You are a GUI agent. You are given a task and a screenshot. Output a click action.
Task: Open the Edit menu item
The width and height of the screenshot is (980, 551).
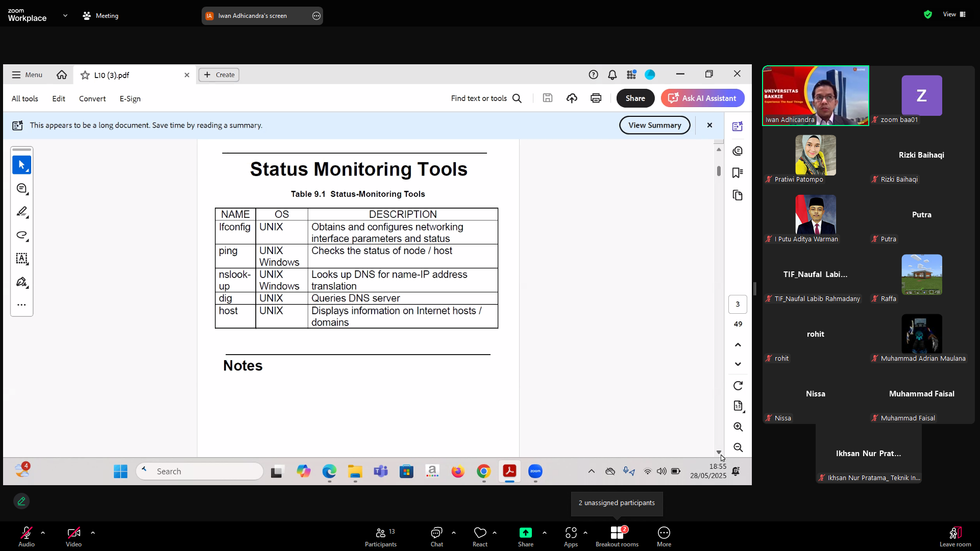pos(59,98)
